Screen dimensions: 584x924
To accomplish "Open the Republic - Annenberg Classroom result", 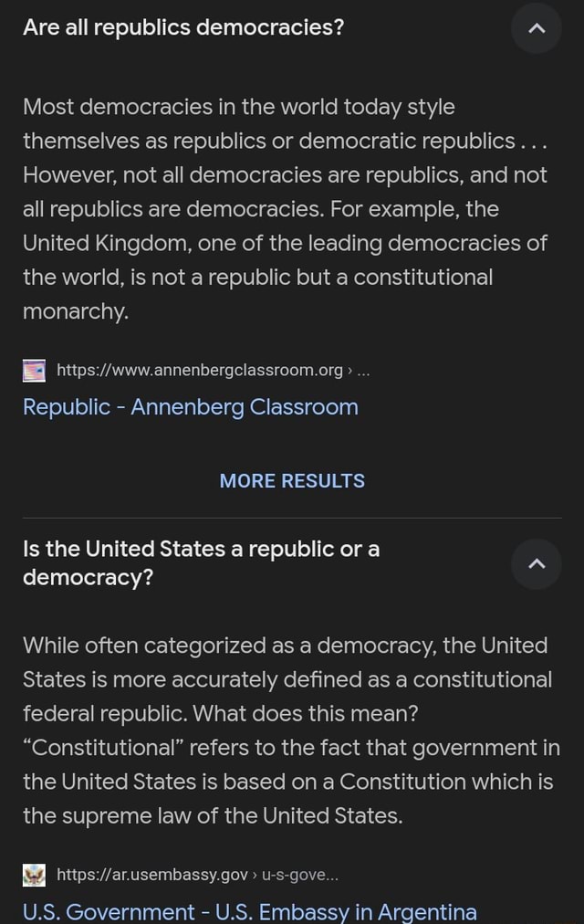I will tap(190, 407).
